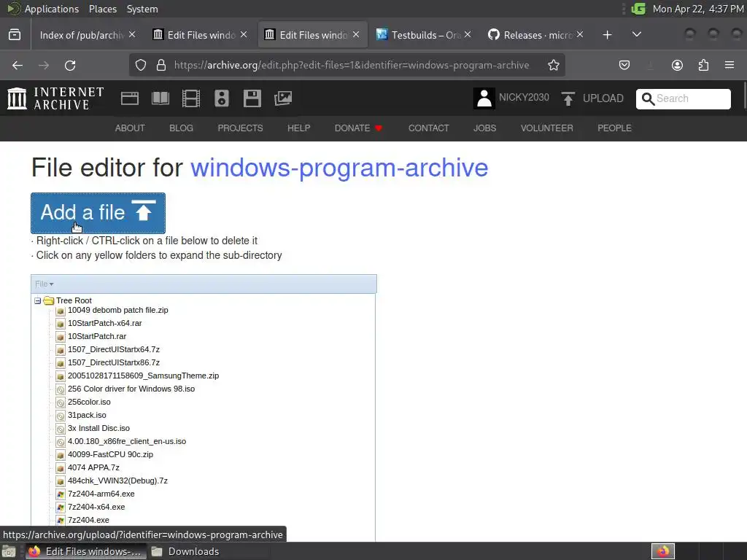Select 3x Install Disc.iso
Viewport: 747px width, 560px height.
click(x=98, y=429)
